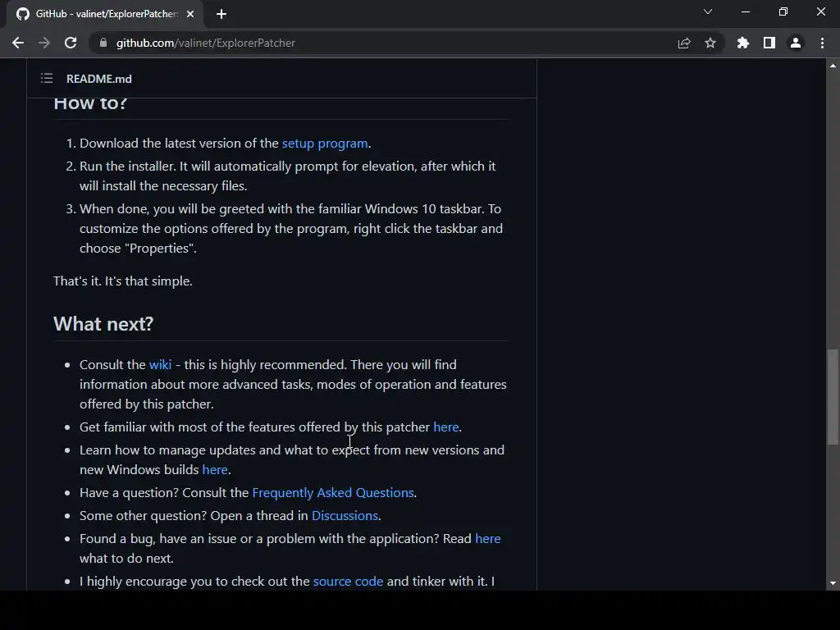840x630 pixels.
Task: Click the address bar URL
Action: 206,43
